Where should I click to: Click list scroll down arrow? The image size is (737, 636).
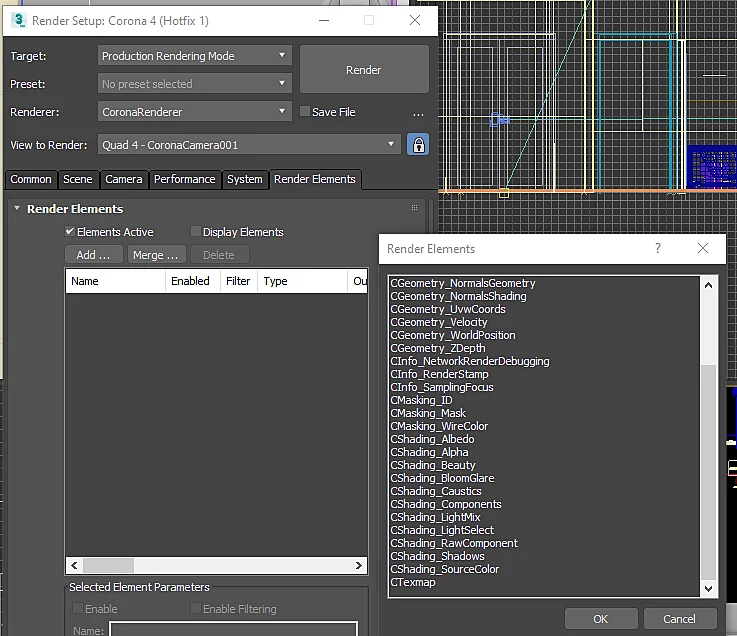708,589
